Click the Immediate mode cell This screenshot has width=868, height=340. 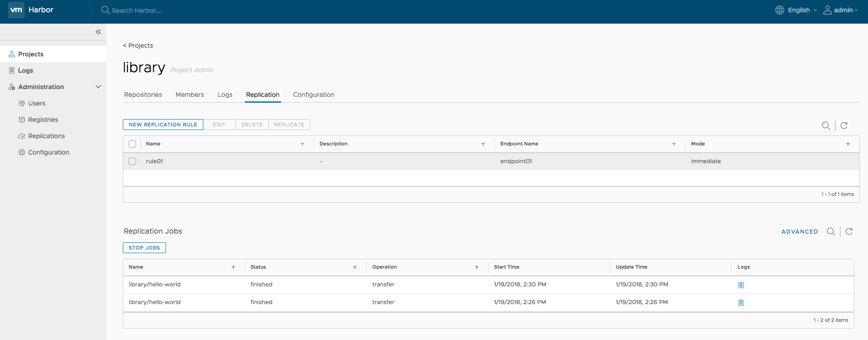point(706,161)
